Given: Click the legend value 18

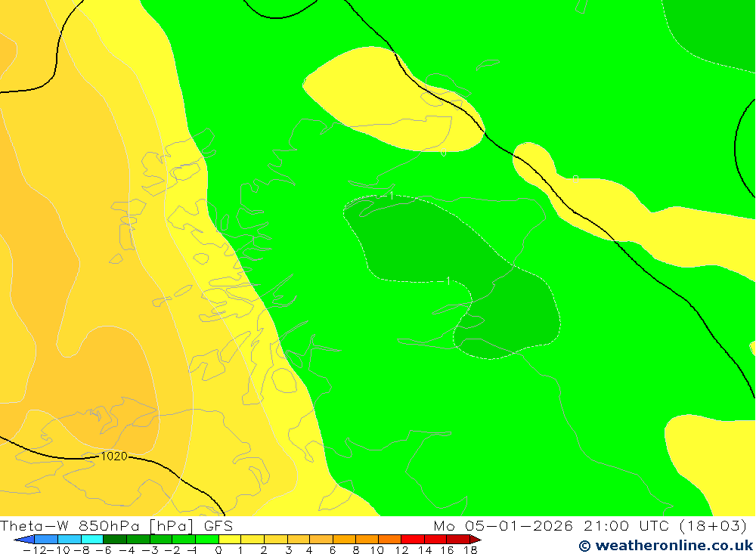Looking at the screenshot, I should 470,550.
